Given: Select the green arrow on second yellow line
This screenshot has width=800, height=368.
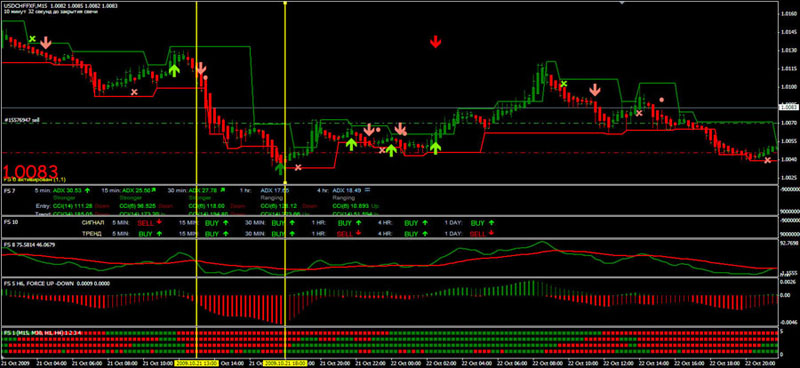Looking at the screenshot, I should point(279,168).
